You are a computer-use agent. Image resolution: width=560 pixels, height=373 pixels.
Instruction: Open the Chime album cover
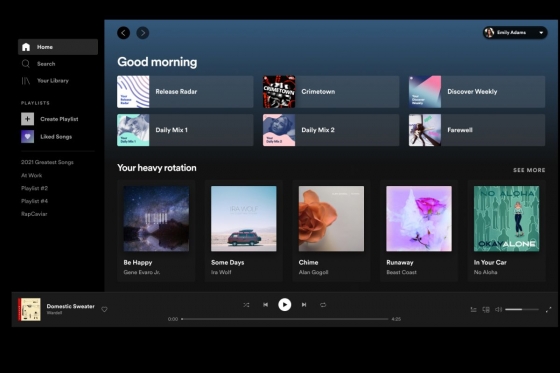(x=331, y=218)
